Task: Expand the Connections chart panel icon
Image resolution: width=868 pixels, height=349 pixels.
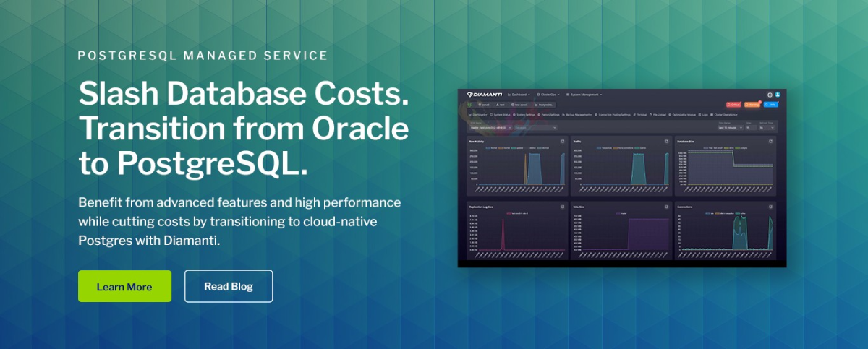Action: pyautogui.click(x=771, y=206)
